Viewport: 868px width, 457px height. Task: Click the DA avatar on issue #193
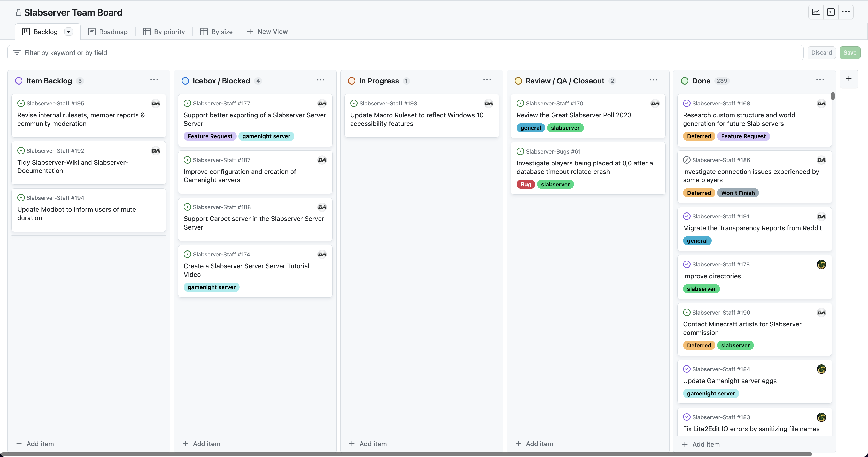(488, 103)
